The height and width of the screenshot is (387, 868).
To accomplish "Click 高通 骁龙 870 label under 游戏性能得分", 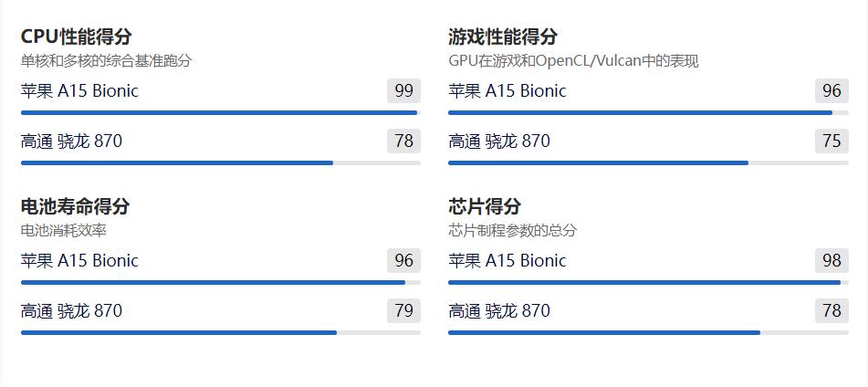I will tap(499, 141).
